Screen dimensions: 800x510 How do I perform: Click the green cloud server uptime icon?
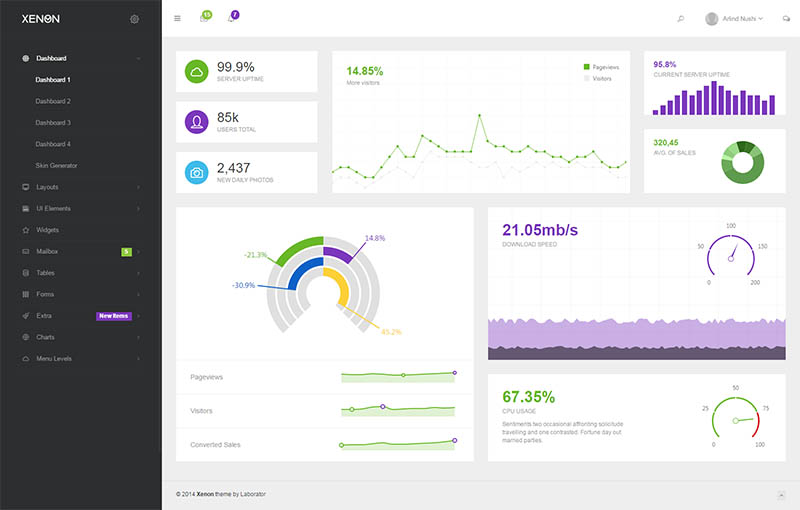click(x=197, y=71)
